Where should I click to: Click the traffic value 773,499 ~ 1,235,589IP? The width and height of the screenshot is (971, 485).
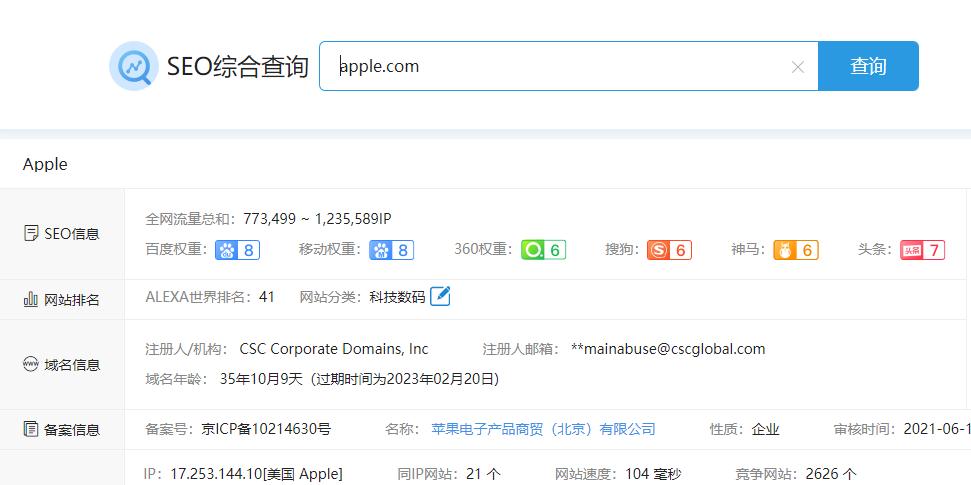[x=317, y=219]
